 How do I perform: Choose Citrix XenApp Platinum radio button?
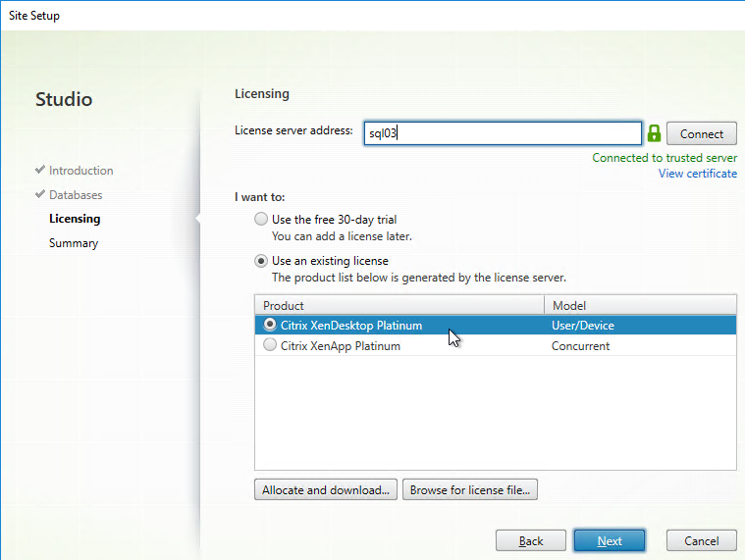[270, 345]
